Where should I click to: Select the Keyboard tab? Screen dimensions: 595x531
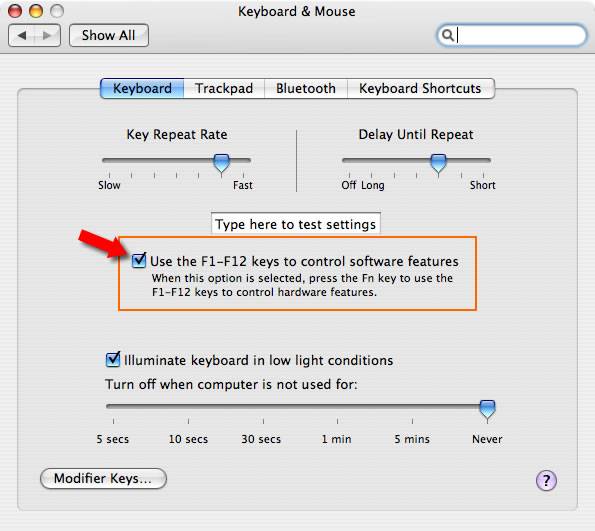pyautogui.click(x=142, y=88)
